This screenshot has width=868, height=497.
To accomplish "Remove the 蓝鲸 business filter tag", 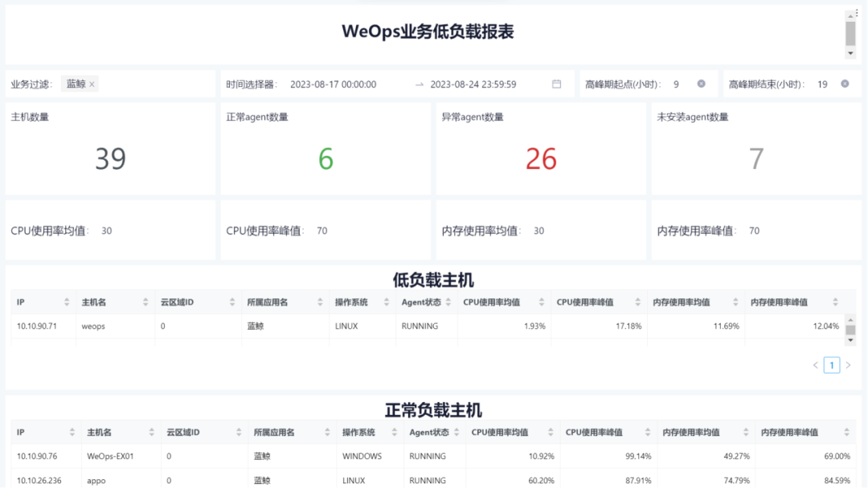I will (x=92, y=84).
